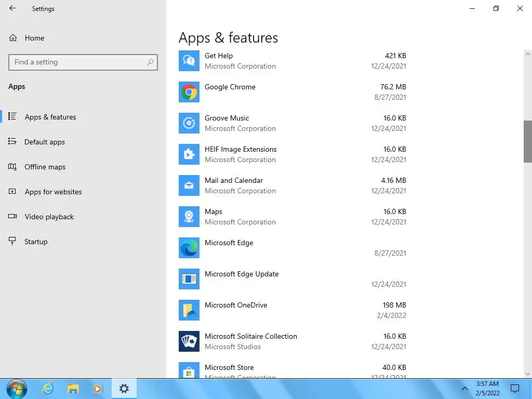The image size is (532, 399).
Task: Select the Mail and Calendar entry name
Action: pyautogui.click(x=234, y=180)
